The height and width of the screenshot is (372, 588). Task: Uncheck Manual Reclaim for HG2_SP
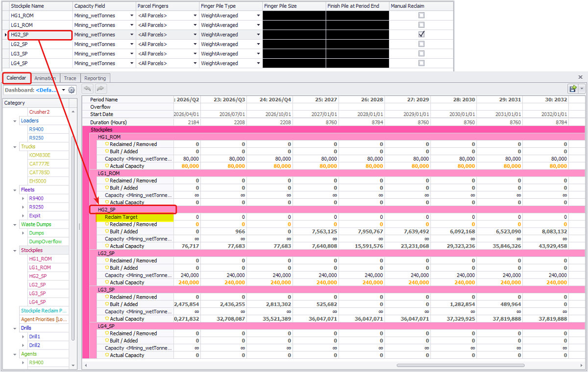421,34
